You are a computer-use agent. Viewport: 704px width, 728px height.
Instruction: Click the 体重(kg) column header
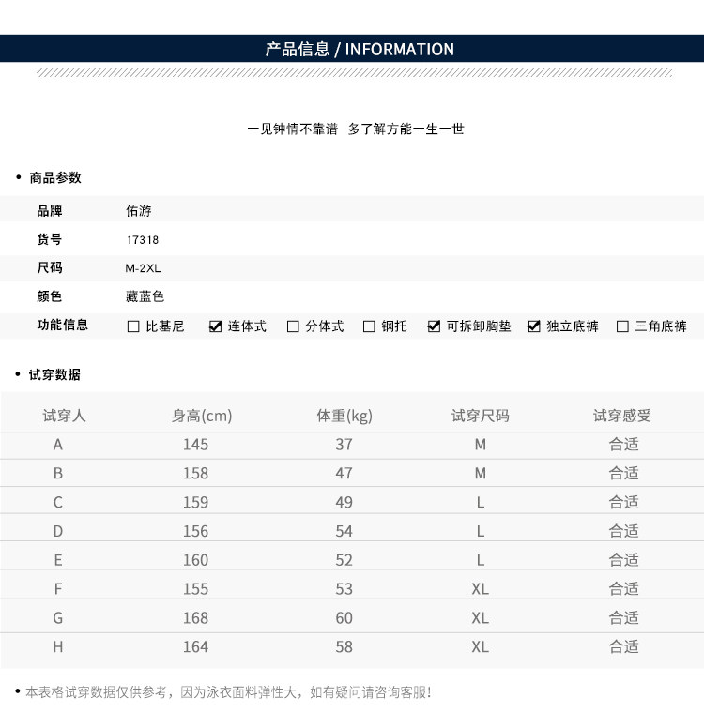coord(344,416)
